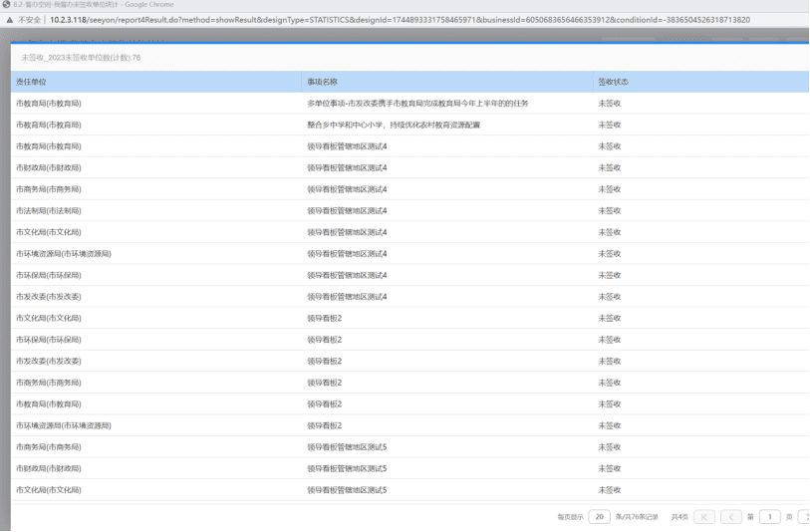Click 市教育局 in the 整合乡中学 row
810x532 pixels.
click(49, 125)
